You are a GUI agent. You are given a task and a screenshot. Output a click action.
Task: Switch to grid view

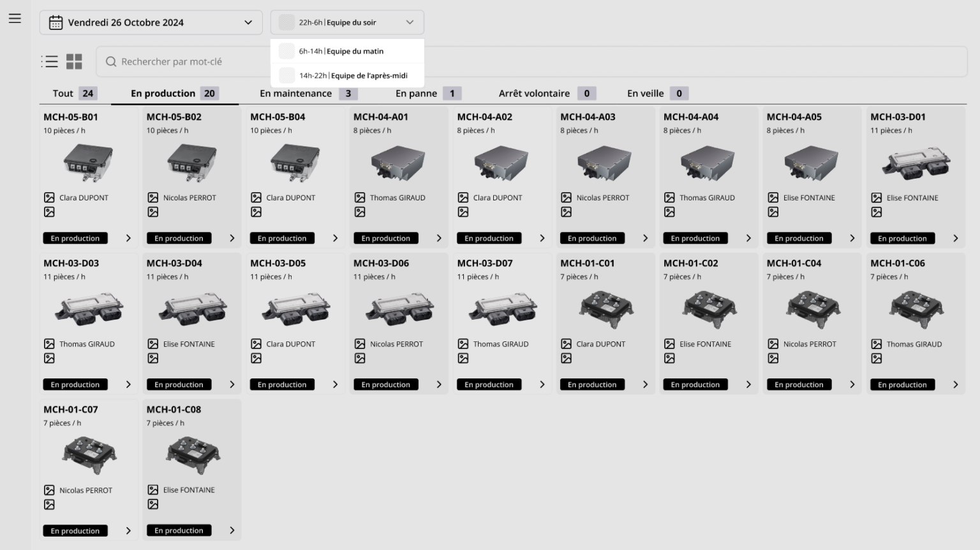75,61
